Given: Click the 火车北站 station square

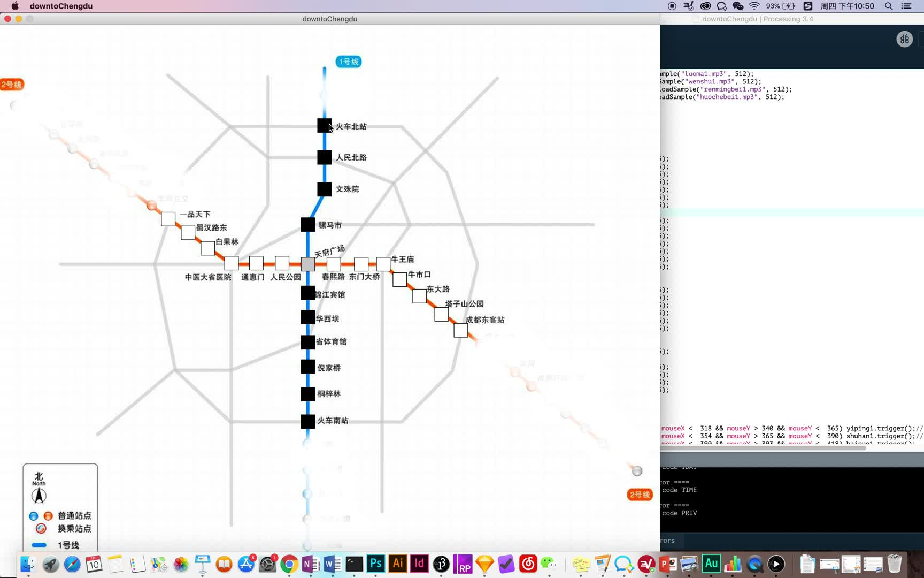Looking at the screenshot, I should coord(324,126).
